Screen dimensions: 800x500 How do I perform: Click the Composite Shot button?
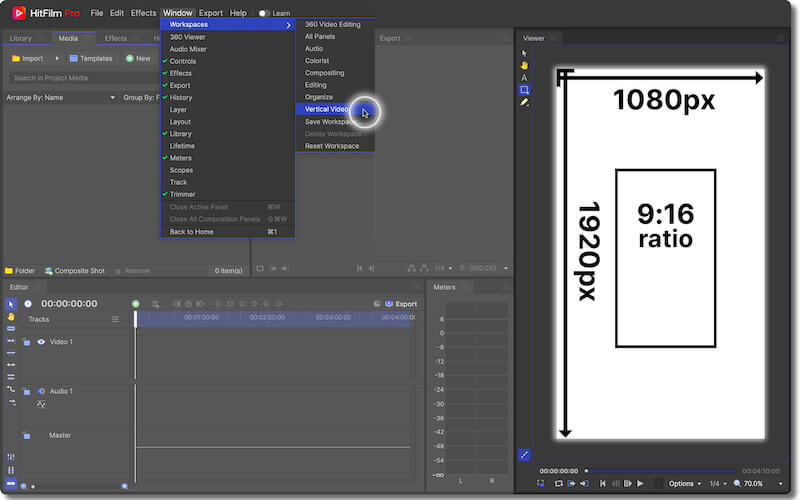click(74, 271)
